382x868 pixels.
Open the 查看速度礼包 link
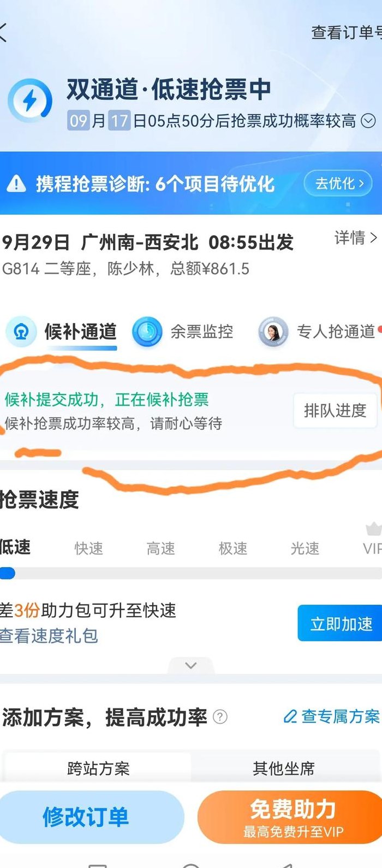[49, 635]
